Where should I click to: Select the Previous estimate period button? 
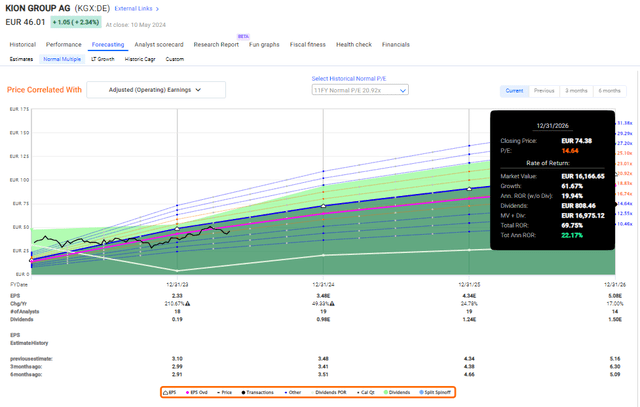544,91
